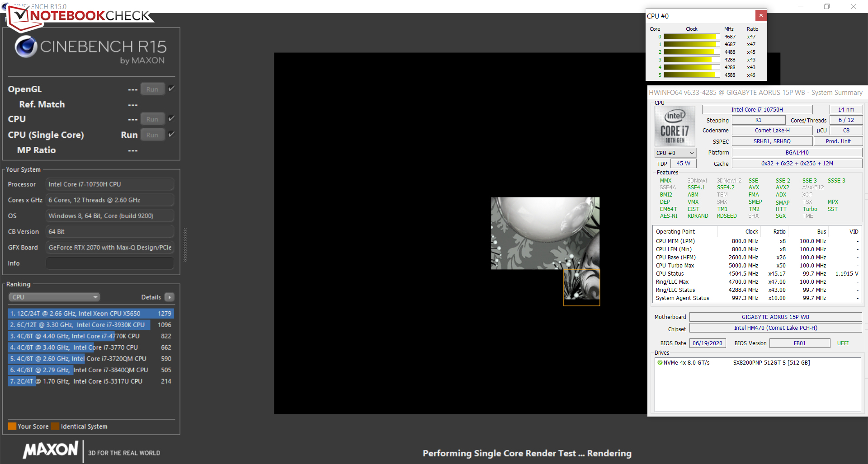This screenshot has width=868, height=464.
Task: Select the NVMe SX8200PNP drive entry
Action: coord(758,362)
